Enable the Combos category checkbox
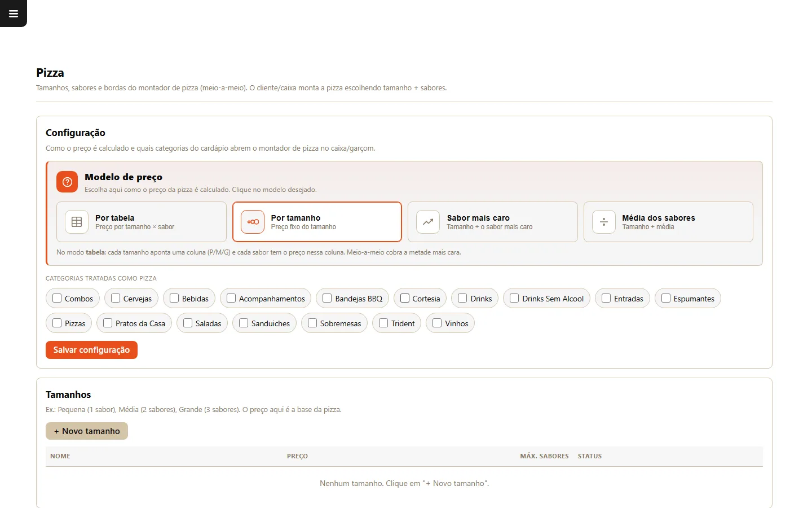812x508 pixels. pos(57,298)
